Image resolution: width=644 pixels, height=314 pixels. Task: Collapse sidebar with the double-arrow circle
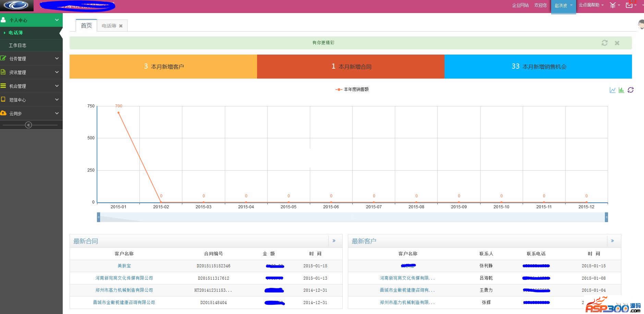28,125
